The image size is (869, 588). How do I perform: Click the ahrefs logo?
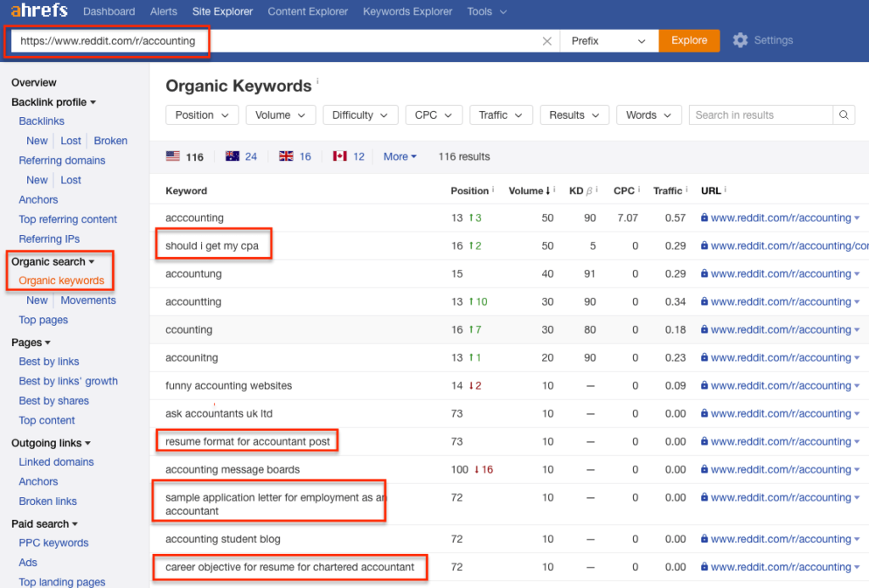(x=39, y=10)
